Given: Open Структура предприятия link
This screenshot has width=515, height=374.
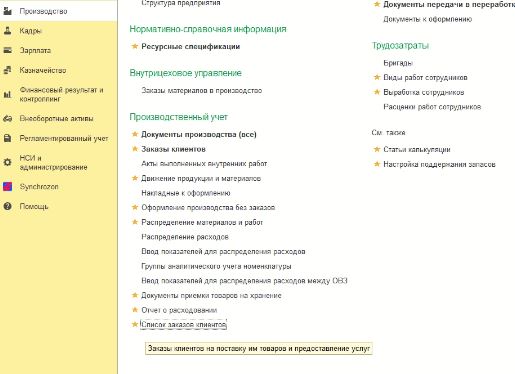Looking at the screenshot, I should click(x=181, y=3).
